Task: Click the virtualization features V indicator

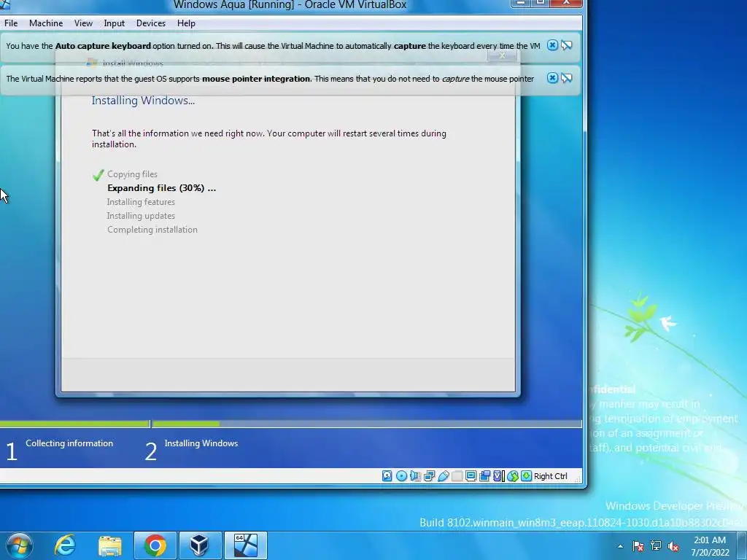Action: [x=498, y=475]
